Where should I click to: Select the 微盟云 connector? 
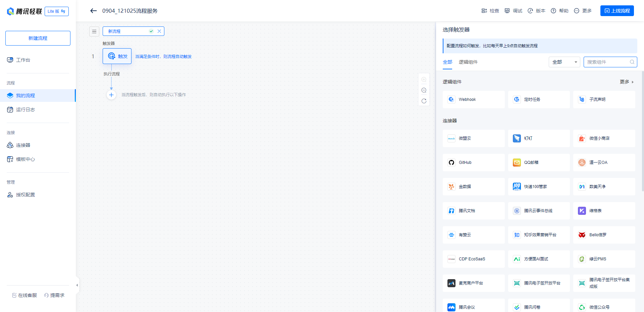(474, 138)
